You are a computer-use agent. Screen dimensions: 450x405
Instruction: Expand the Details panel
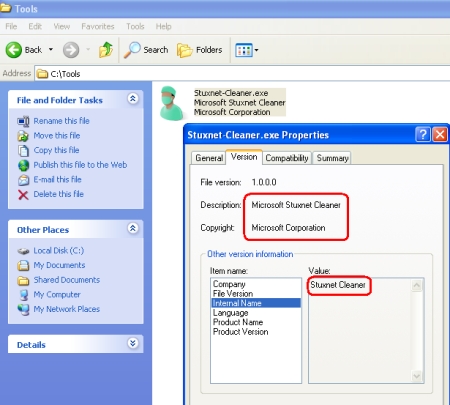[133, 343]
